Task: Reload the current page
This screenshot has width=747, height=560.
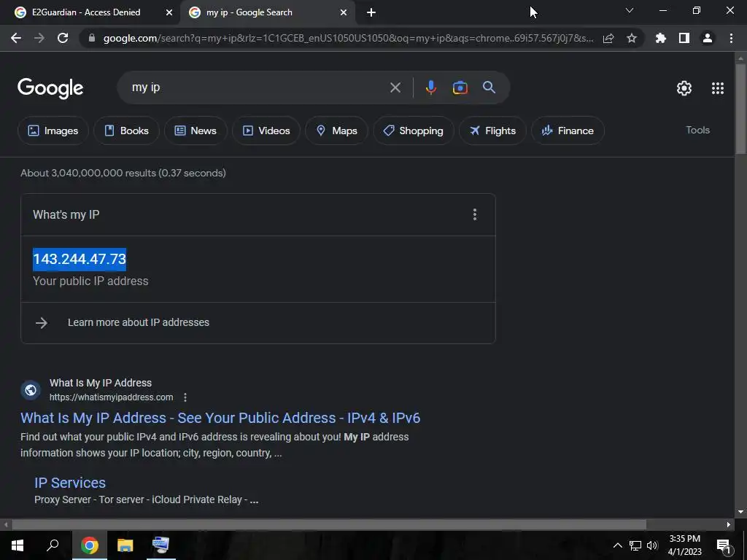Action: [63, 38]
